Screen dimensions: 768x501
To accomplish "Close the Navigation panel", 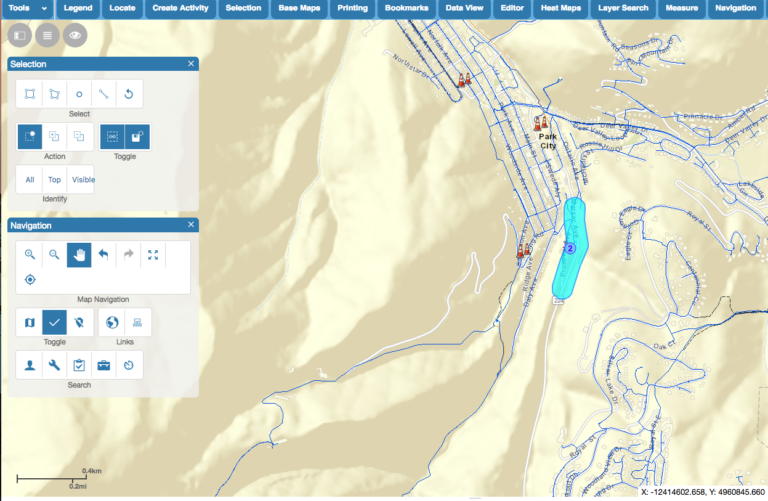I will click(191, 225).
